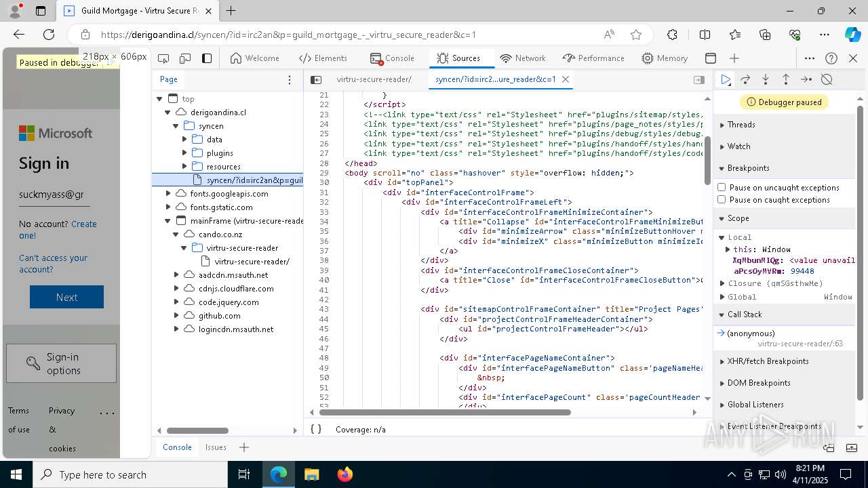The width and height of the screenshot is (868, 488).
Task: Click the navigator pane horizontal scrollbar
Action: [x=197, y=430]
